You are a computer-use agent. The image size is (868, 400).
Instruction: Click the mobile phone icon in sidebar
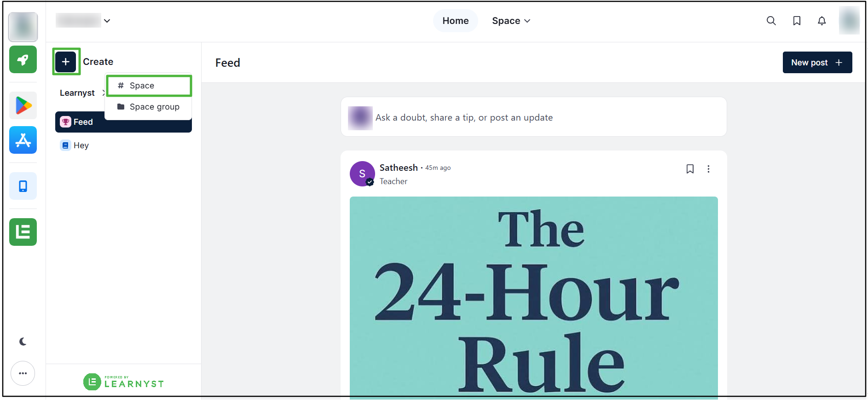coord(23,186)
